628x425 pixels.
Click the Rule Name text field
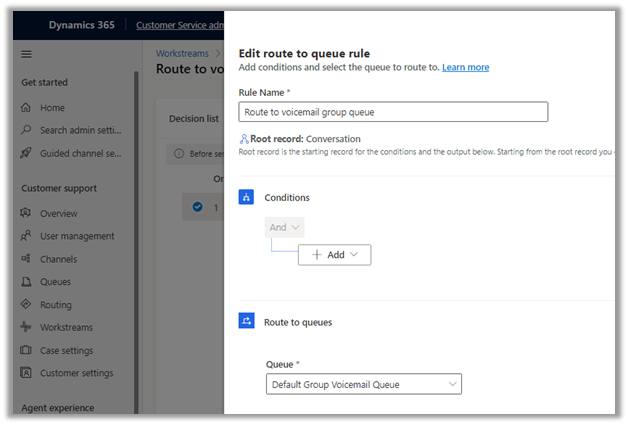pyautogui.click(x=392, y=112)
